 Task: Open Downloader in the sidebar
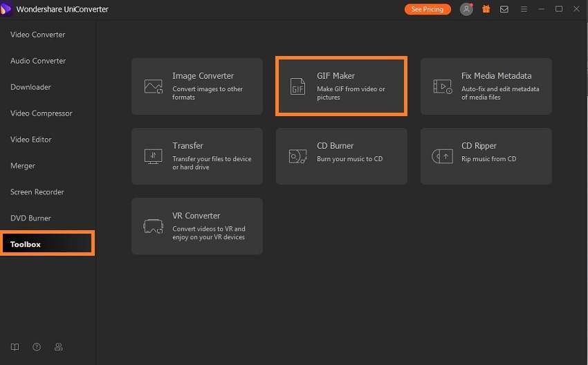30,87
